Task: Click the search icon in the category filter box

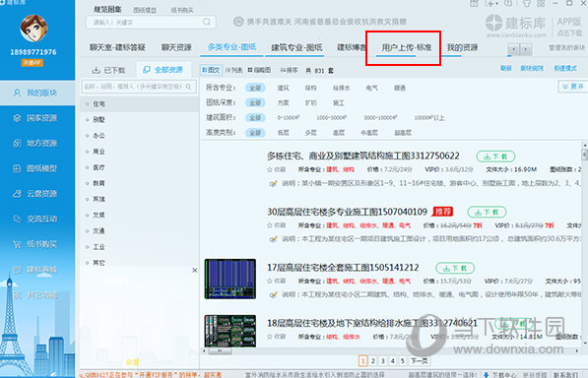Action: pos(189,87)
